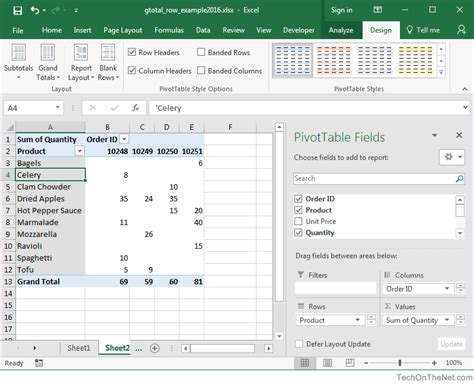Switch to the Analyze tab
The width and height of the screenshot is (474, 385).
[x=341, y=30]
